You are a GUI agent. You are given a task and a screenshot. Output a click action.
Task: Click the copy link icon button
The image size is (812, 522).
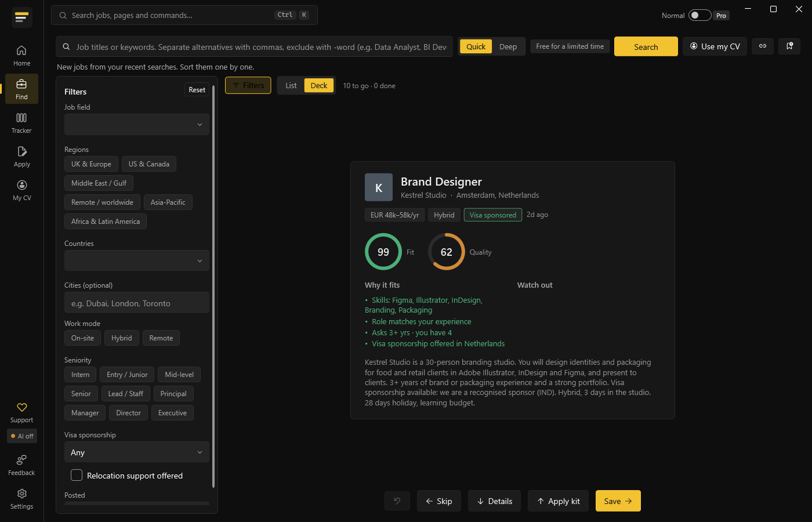coord(763,46)
